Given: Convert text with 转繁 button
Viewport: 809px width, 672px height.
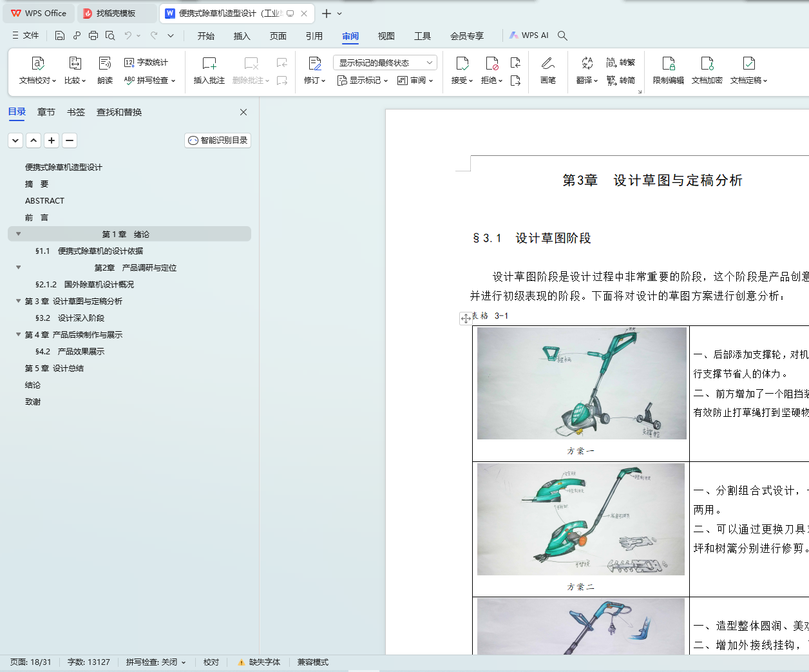Looking at the screenshot, I should (x=621, y=62).
